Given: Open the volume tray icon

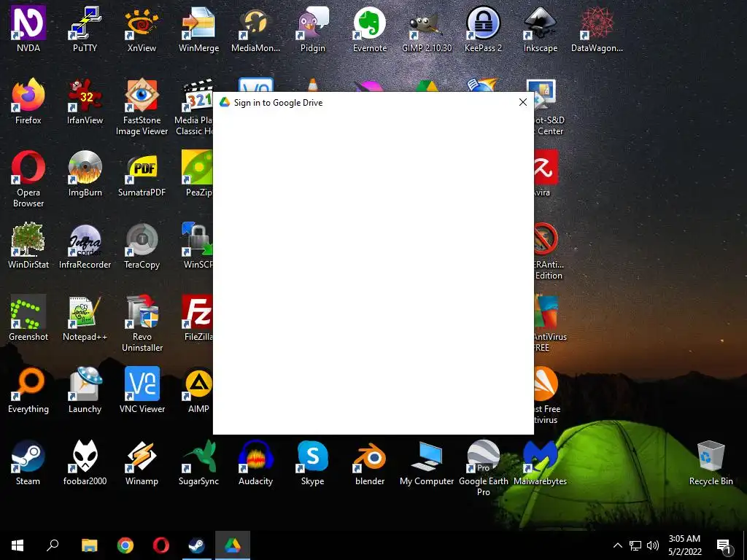Looking at the screenshot, I should (653, 545).
